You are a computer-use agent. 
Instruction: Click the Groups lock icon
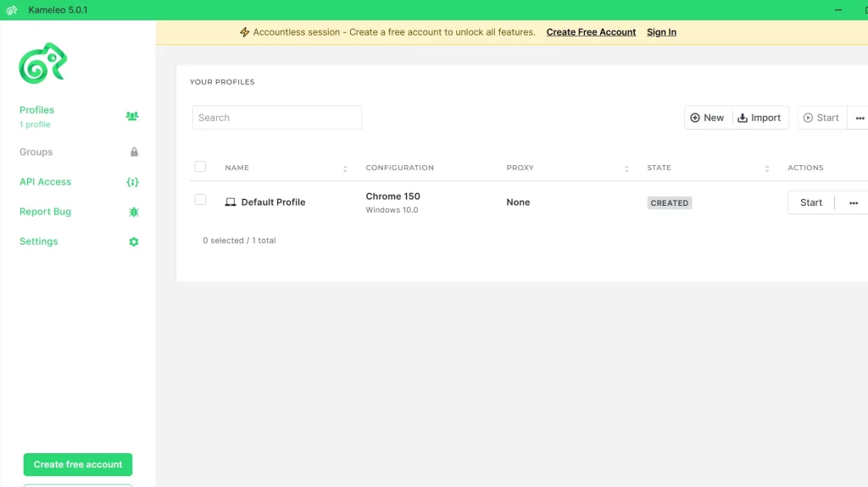[x=134, y=152]
